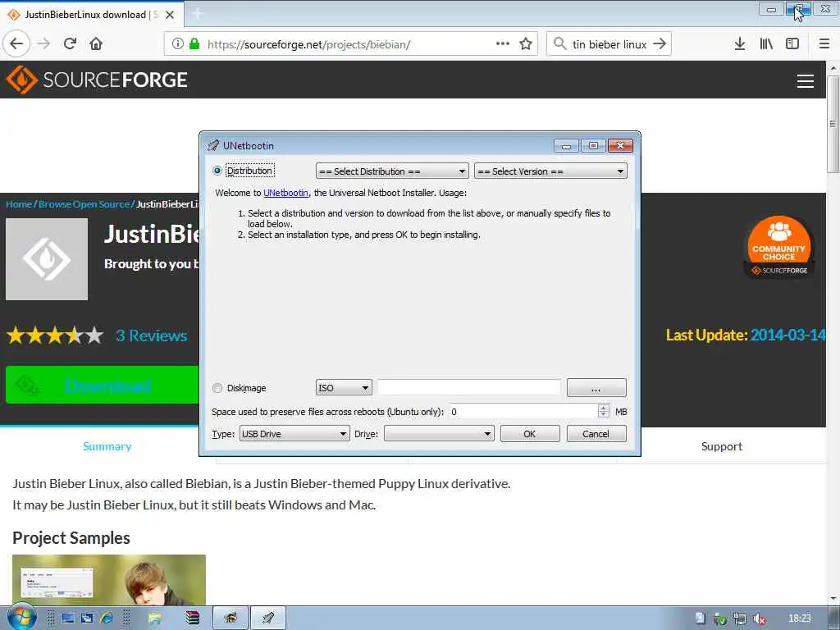Open the Select Distribution dropdown
840x630 pixels.
(392, 171)
